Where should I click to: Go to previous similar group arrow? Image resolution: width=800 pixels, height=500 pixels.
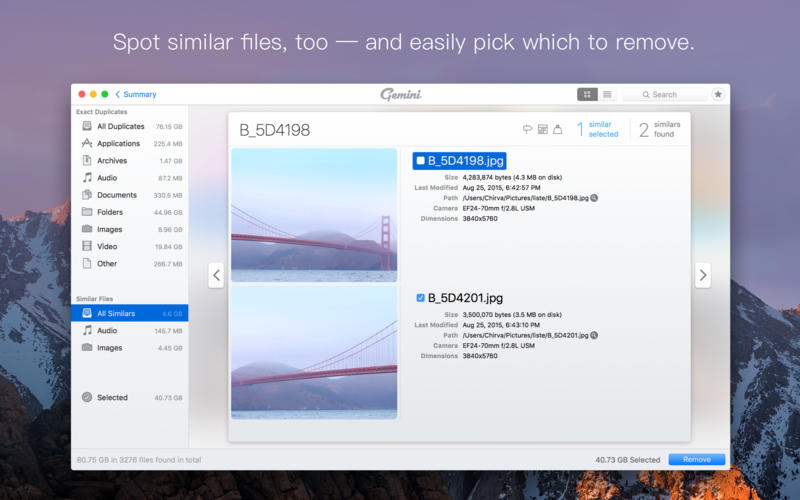(216, 276)
